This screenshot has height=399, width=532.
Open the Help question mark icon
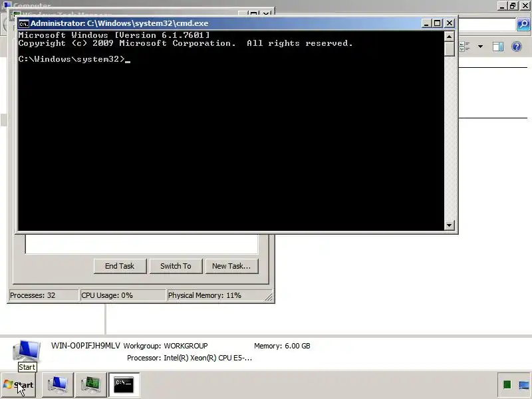[517, 47]
